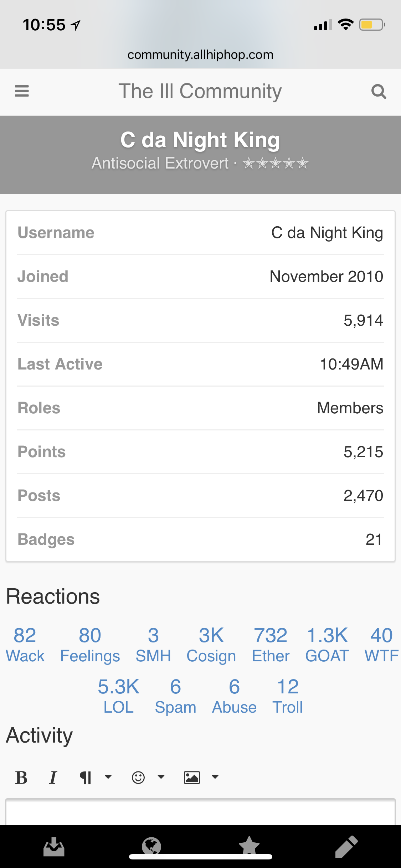The image size is (401, 868).
Task: Open the 3K Cosign reactions
Action: point(211,645)
